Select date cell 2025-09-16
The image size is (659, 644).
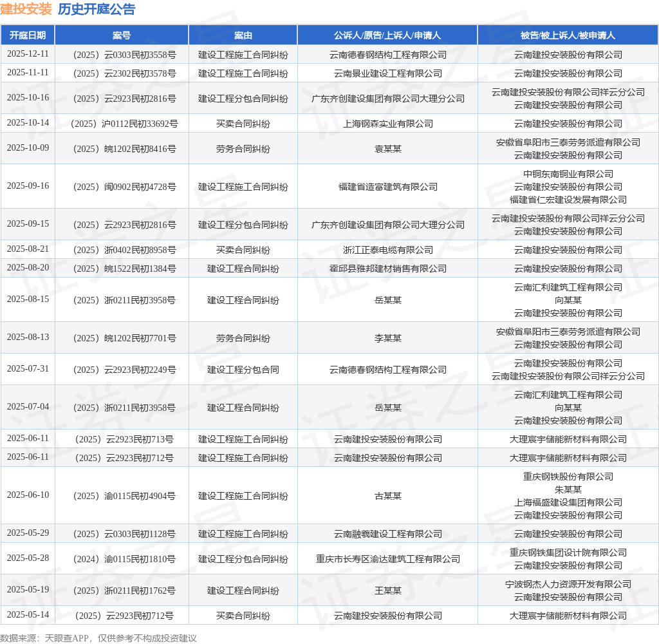tap(28, 186)
